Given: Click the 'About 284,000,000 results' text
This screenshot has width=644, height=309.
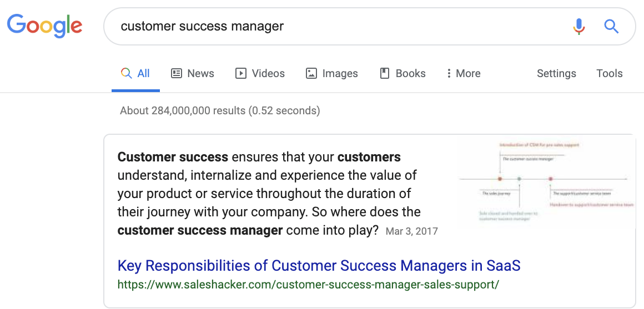Looking at the screenshot, I should point(220,110).
